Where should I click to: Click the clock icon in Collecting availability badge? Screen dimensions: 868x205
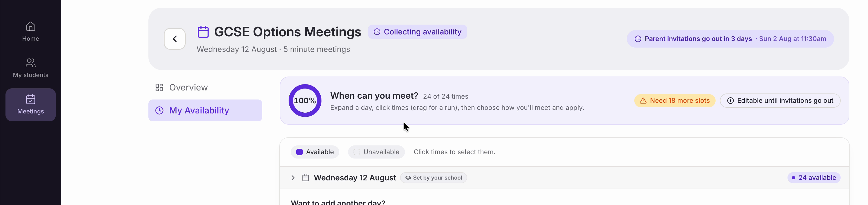click(377, 32)
